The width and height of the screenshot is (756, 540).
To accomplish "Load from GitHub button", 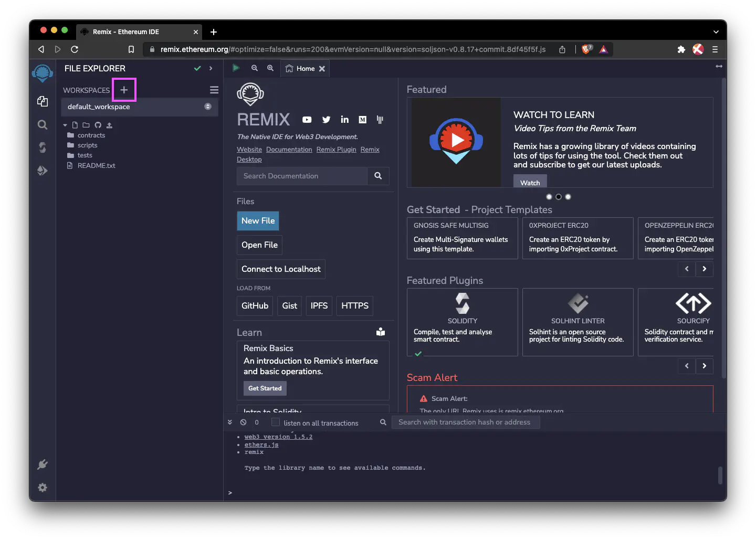I will pos(255,306).
